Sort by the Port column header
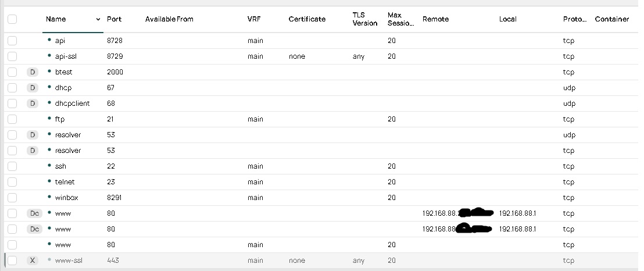Screen dimensions: 644x271 tap(114, 19)
